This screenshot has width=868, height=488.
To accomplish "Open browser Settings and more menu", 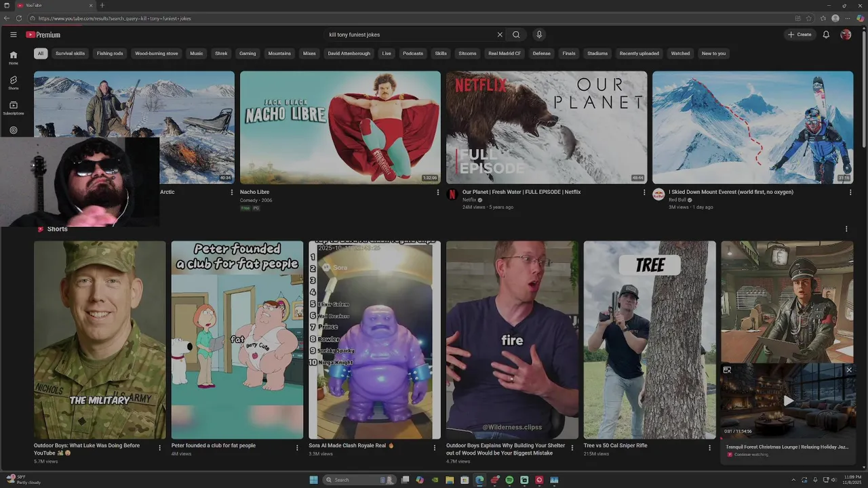I will (848, 18).
